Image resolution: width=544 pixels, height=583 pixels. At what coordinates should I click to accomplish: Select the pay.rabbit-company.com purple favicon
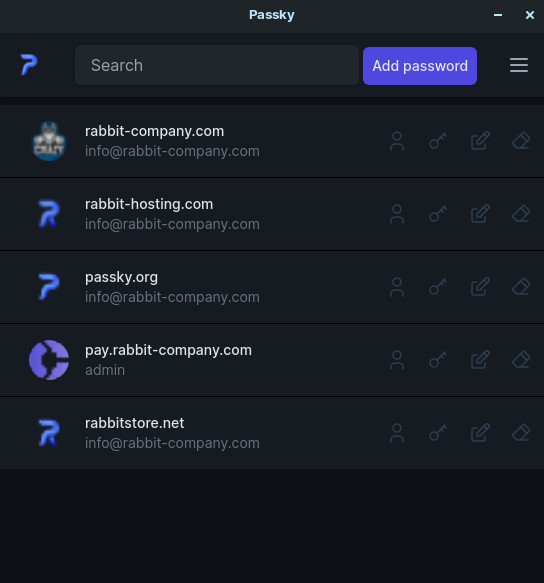(x=49, y=360)
